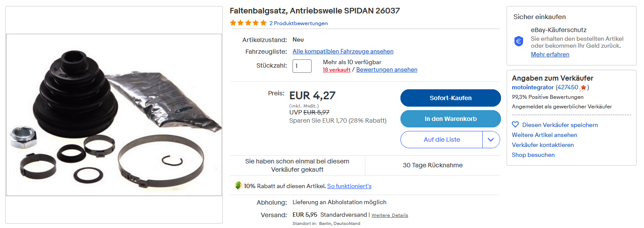644x228 pixels.
Task: Open the motointegrator seller profile link
Action: tap(533, 87)
